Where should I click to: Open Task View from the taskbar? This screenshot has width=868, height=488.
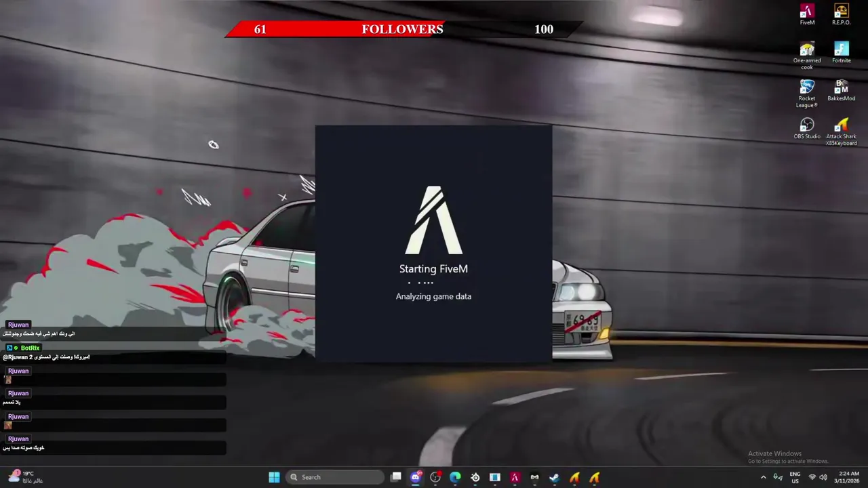[x=396, y=477]
